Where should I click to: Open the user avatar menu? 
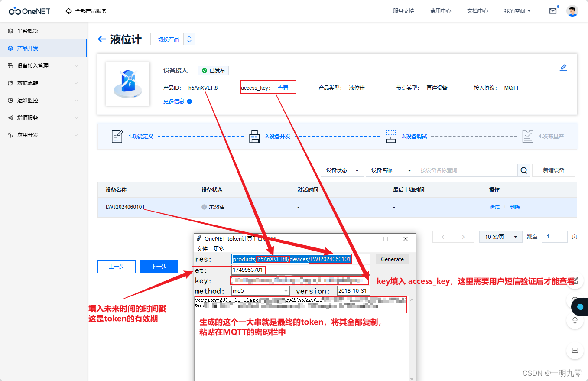pyautogui.click(x=572, y=11)
